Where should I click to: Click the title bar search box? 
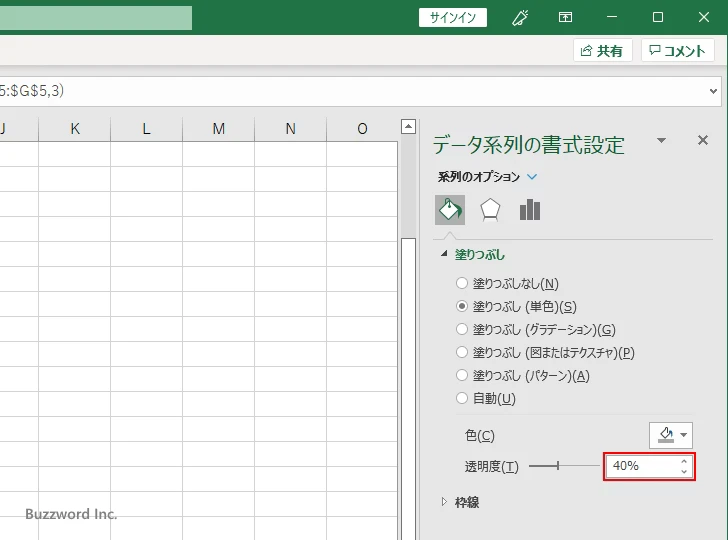coord(96,18)
